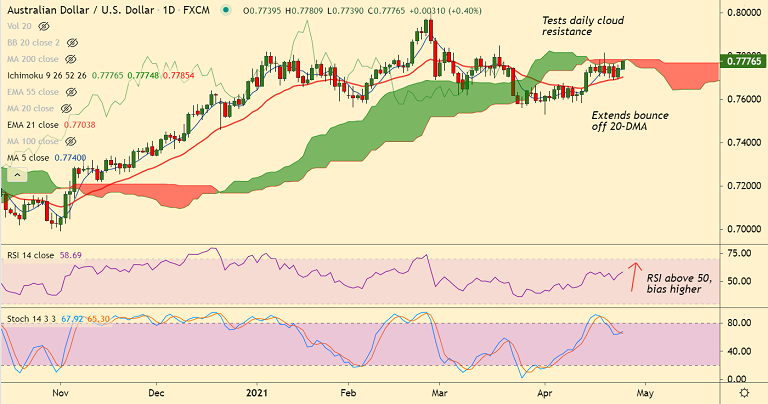Click the 'Tests daily cloud resistance' annotation
The width and height of the screenshot is (768, 404).
(x=583, y=26)
